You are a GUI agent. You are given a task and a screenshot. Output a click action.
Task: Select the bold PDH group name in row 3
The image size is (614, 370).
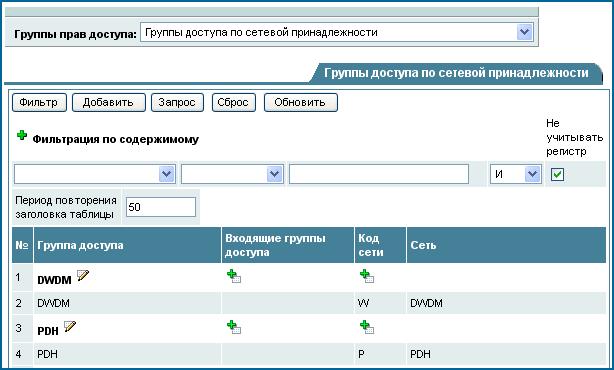click(x=48, y=331)
